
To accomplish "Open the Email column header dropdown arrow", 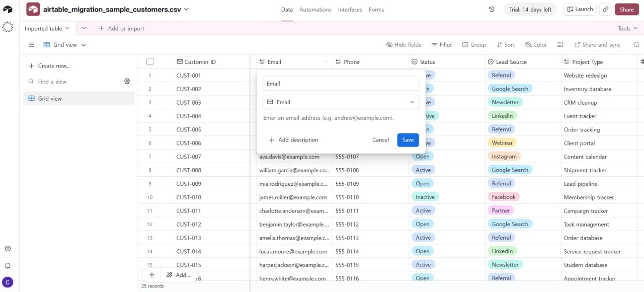I will (x=327, y=62).
